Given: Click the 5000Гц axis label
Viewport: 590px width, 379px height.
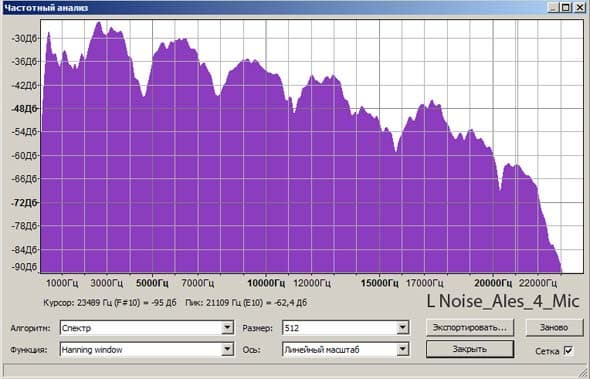Looking at the screenshot, I should [x=152, y=283].
